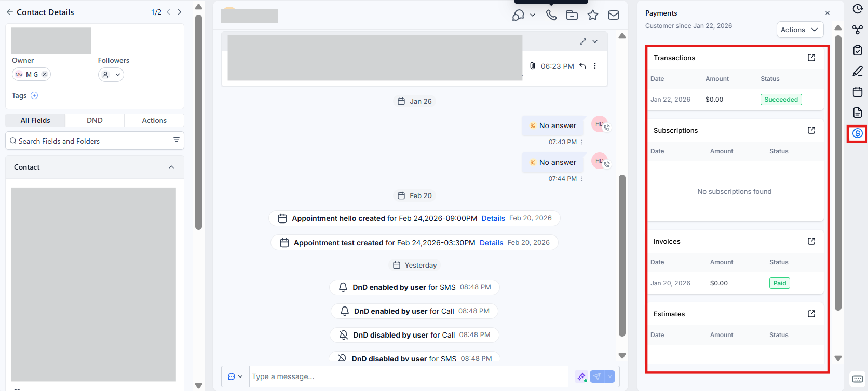Go back from Contact Details

(x=10, y=12)
